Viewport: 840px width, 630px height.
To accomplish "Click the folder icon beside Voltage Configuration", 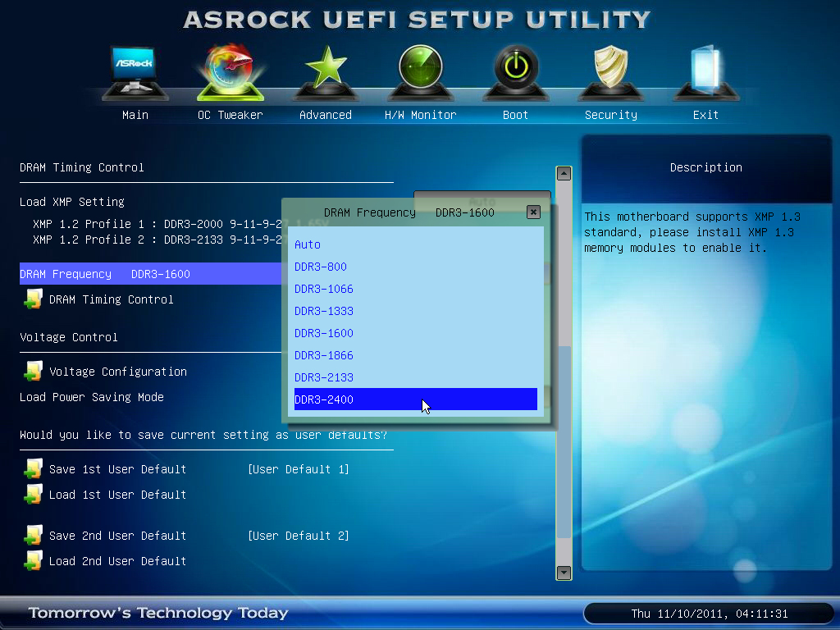I will click(33, 371).
